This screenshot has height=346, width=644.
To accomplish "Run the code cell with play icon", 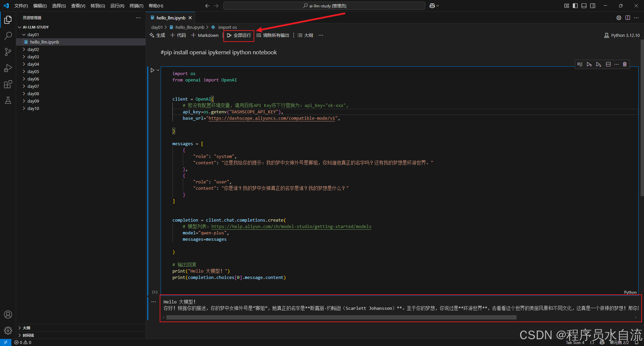I will coord(152,70).
